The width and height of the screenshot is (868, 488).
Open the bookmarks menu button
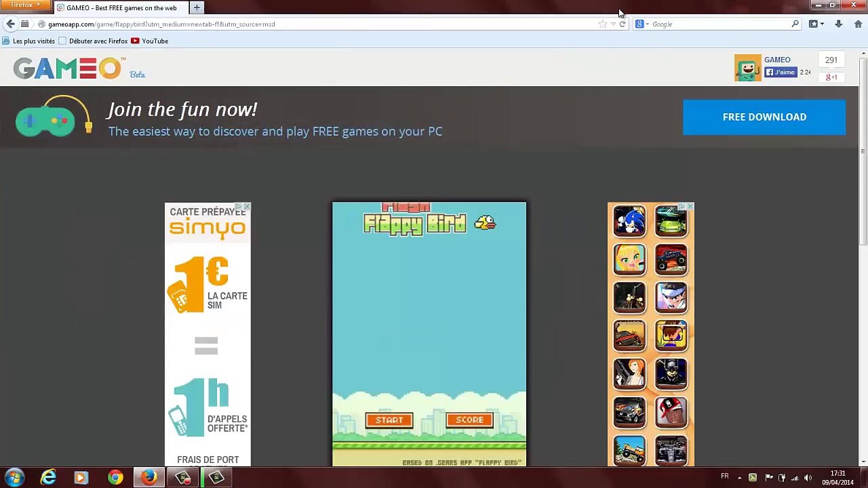pyautogui.click(x=816, y=24)
